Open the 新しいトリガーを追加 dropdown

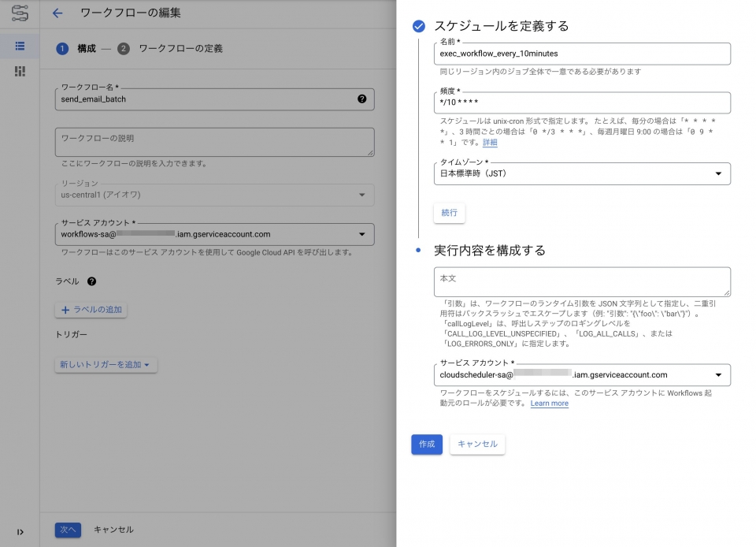click(106, 365)
